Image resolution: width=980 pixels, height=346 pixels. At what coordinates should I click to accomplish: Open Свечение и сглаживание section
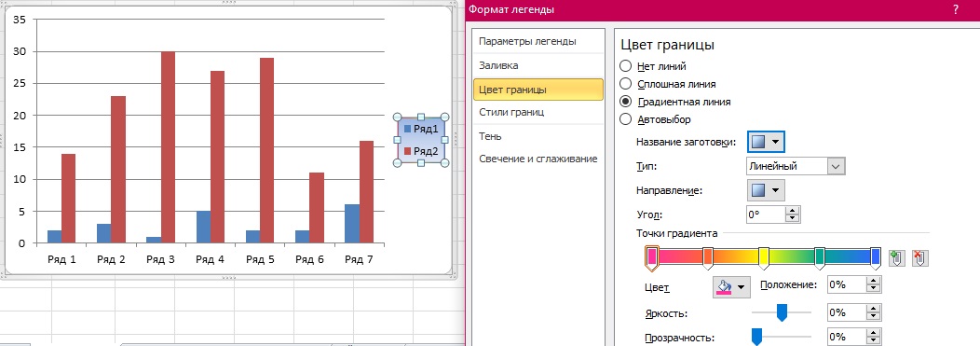pyautogui.click(x=538, y=159)
